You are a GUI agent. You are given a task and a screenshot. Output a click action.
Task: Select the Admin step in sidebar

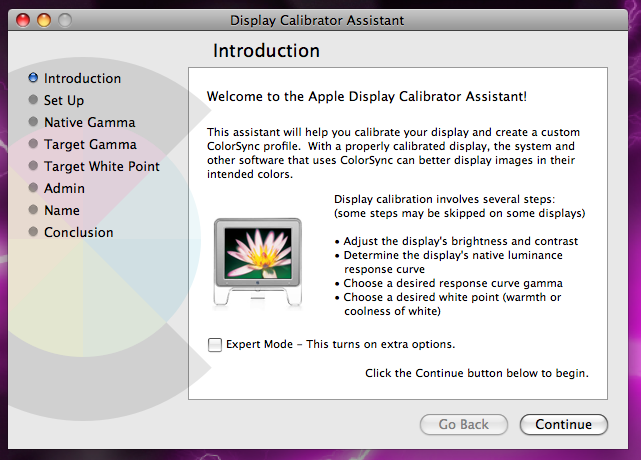click(x=65, y=188)
